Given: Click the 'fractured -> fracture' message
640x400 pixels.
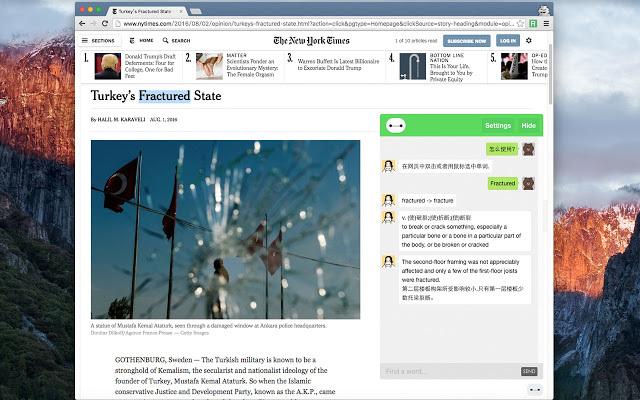Looking at the screenshot, I should 427,201.
